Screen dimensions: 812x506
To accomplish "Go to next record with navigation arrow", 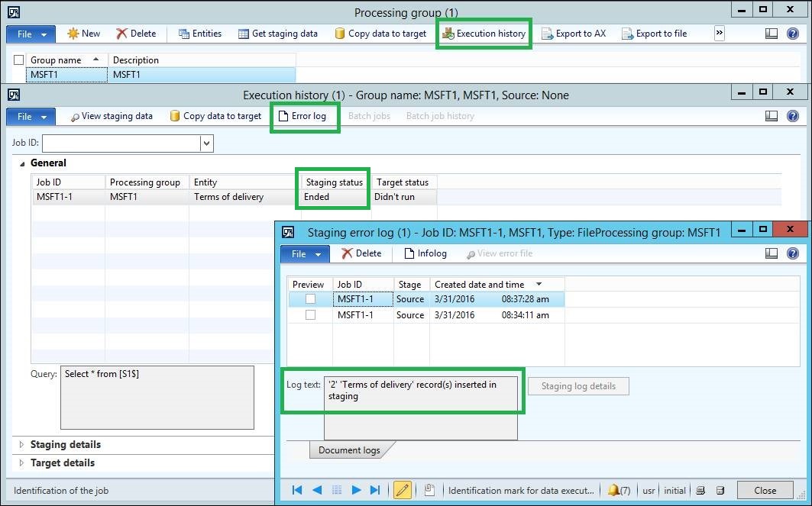I will 356,490.
